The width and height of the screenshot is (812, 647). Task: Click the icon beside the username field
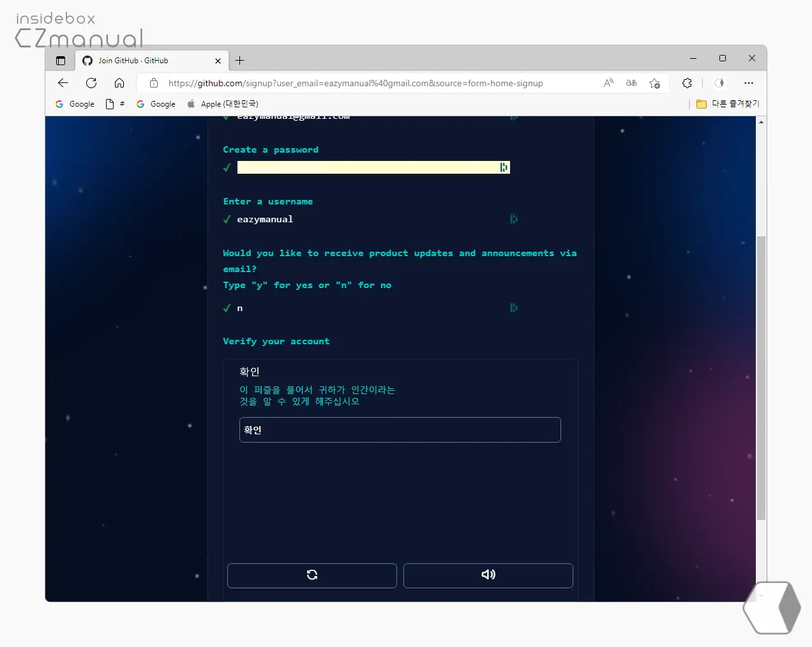[x=513, y=219]
